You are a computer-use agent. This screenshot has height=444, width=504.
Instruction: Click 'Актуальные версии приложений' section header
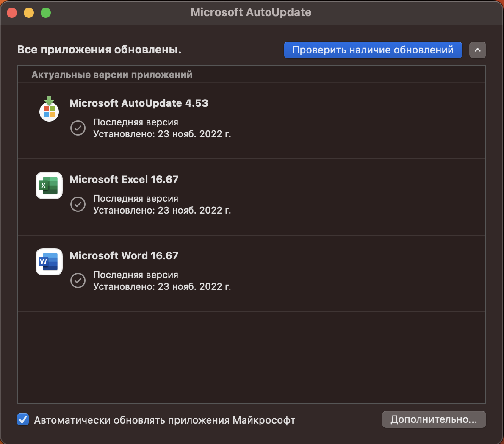pyautogui.click(x=112, y=75)
